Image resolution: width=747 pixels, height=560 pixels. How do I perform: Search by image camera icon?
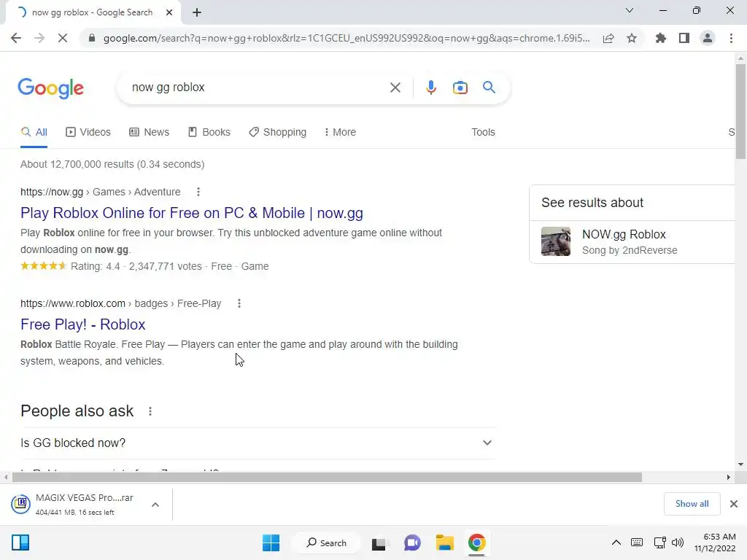click(x=460, y=87)
